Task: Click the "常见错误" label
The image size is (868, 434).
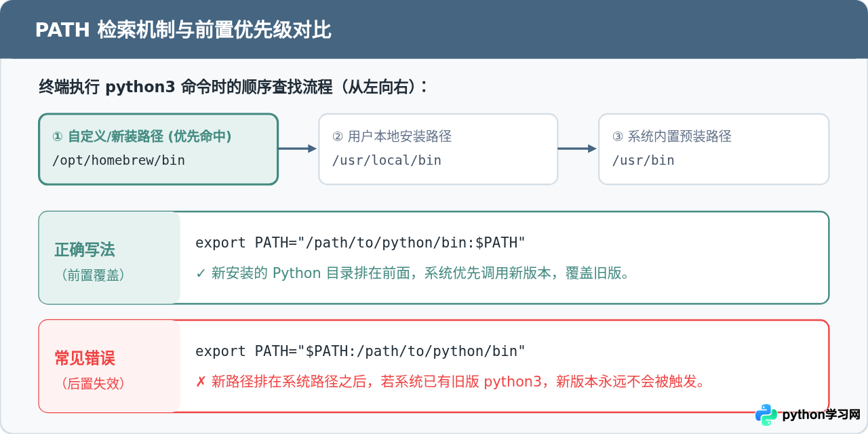Action: pyautogui.click(x=85, y=358)
